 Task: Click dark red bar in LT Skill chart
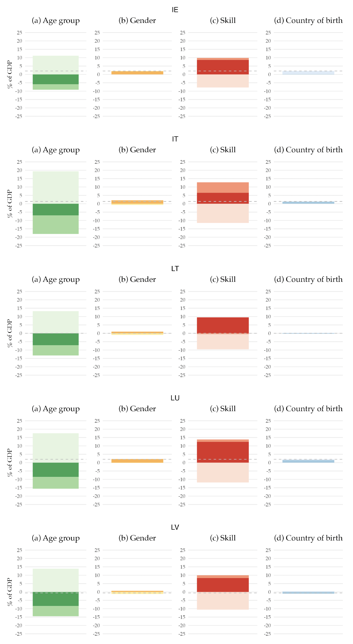point(223,325)
